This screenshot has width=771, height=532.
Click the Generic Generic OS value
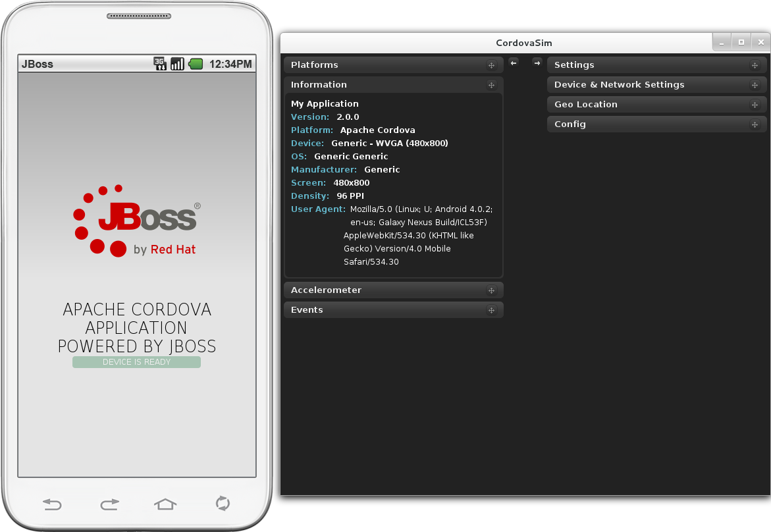click(351, 156)
